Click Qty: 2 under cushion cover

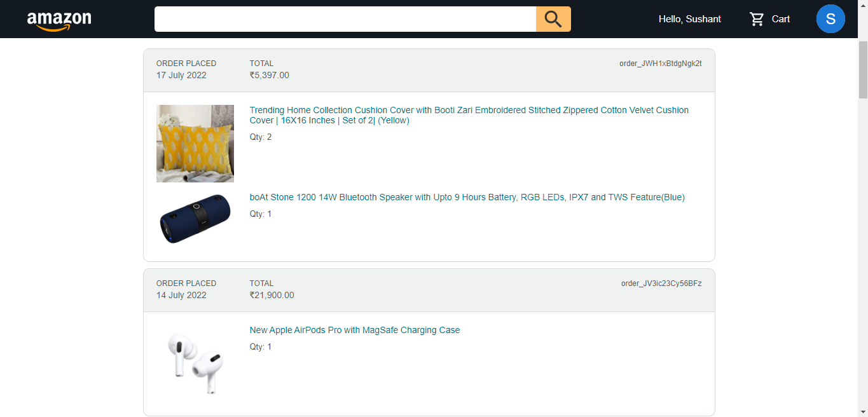point(261,137)
